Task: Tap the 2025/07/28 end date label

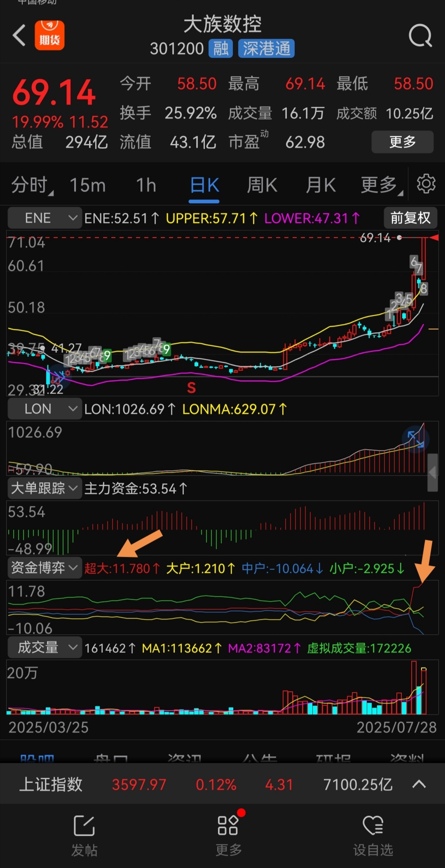Action: click(396, 727)
